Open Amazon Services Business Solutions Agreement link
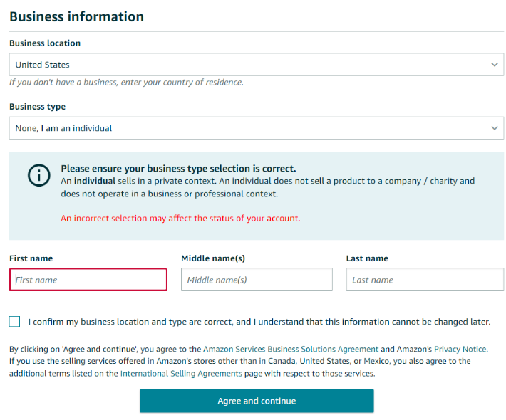The image size is (506, 420). [x=291, y=349]
